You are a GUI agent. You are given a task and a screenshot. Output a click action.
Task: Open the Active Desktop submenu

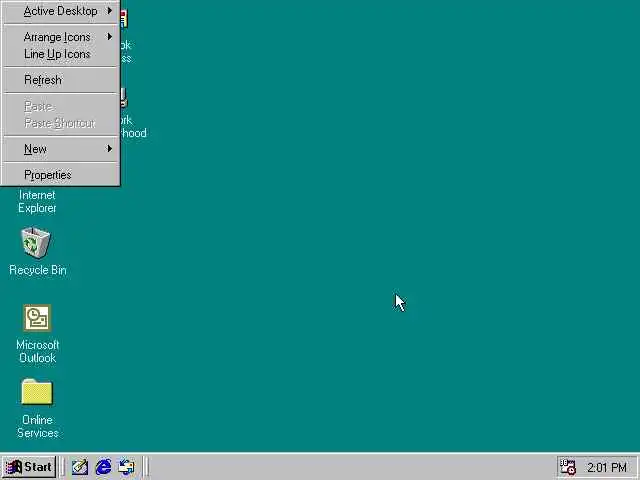[x=61, y=11]
